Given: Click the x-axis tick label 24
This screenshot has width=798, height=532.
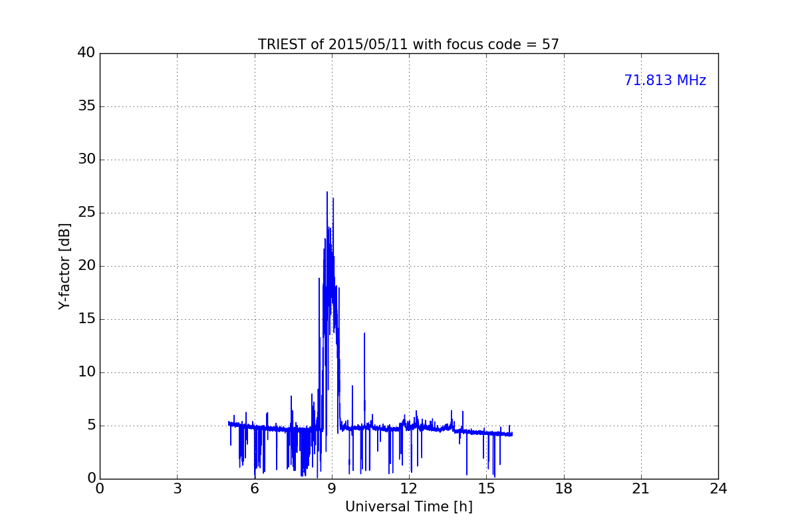Looking at the screenshot, I should click(x=718, y=489).
